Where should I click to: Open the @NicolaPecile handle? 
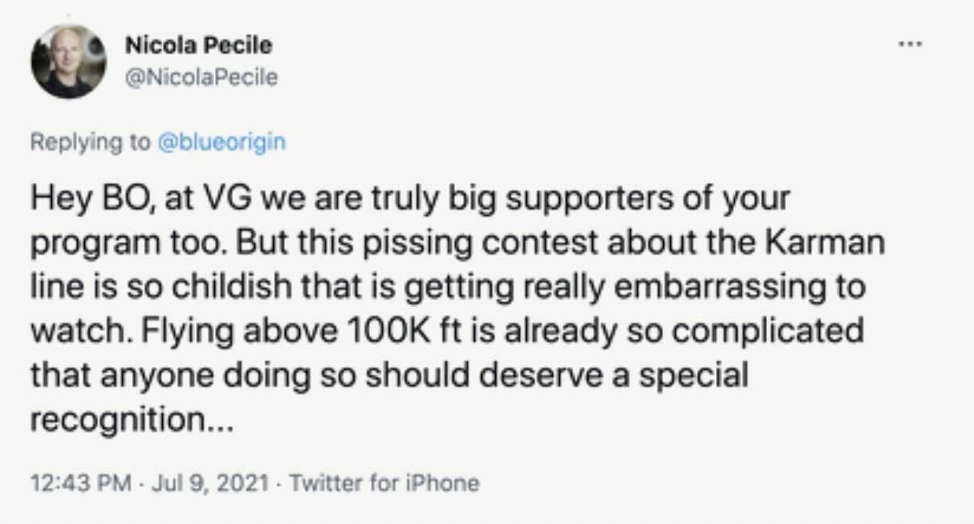click(201, 77)
